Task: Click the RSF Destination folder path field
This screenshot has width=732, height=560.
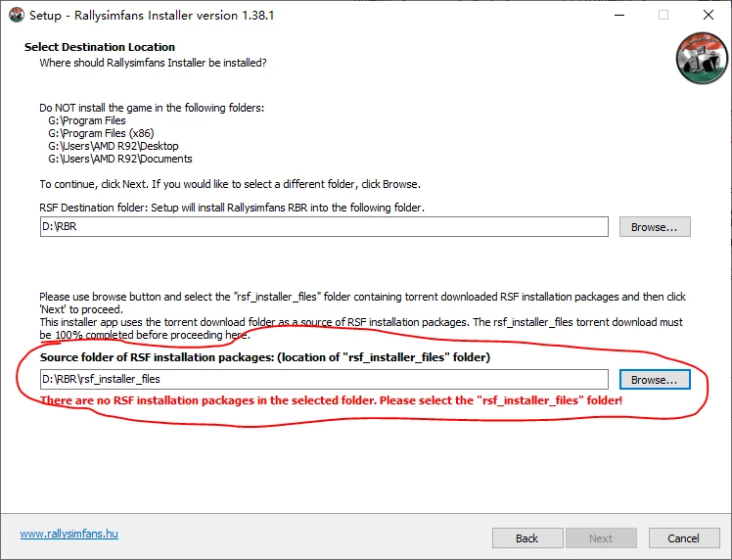Action: click(x=323, y=227)
